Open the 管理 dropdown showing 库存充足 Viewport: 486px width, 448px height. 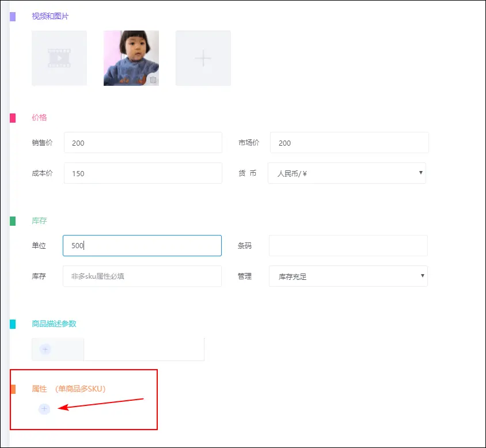[x=347, y=276]
